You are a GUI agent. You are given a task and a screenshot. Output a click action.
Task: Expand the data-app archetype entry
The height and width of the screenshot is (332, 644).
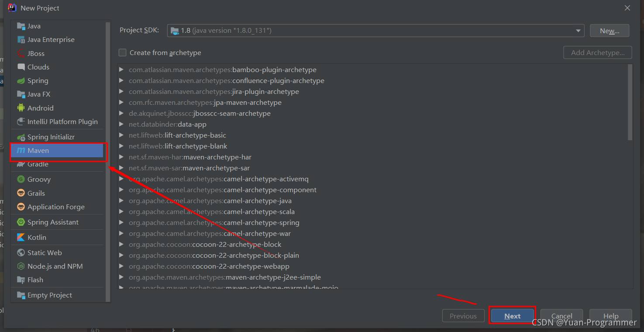[121, 124]
